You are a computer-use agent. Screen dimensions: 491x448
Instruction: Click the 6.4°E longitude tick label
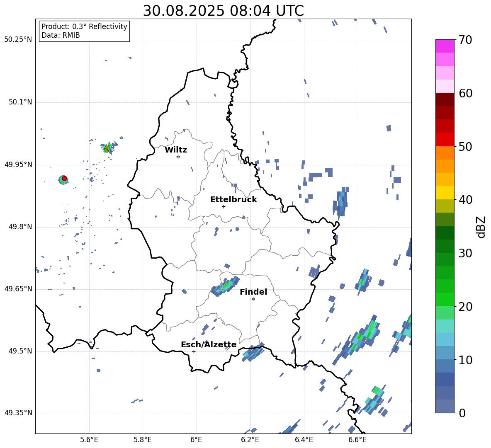(304, 440)
